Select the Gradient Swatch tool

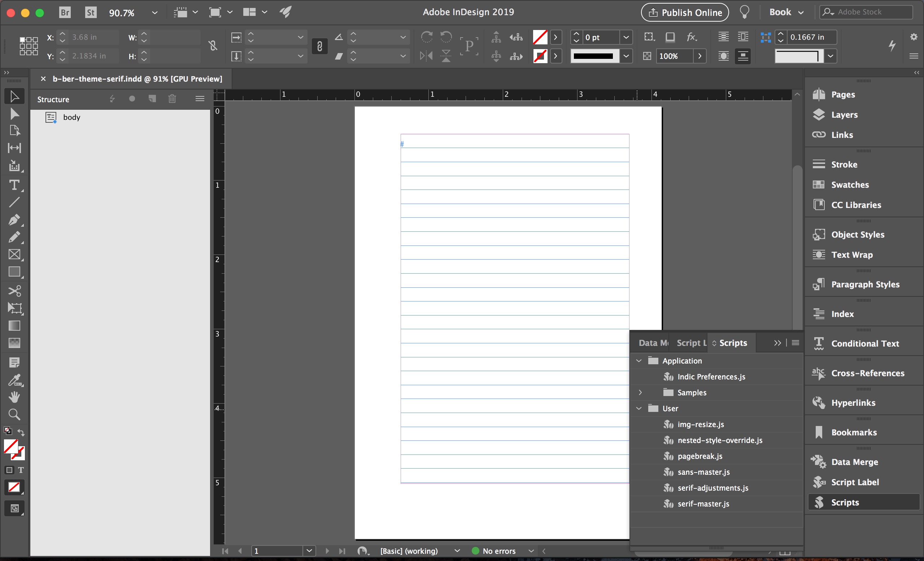[14, 326]
